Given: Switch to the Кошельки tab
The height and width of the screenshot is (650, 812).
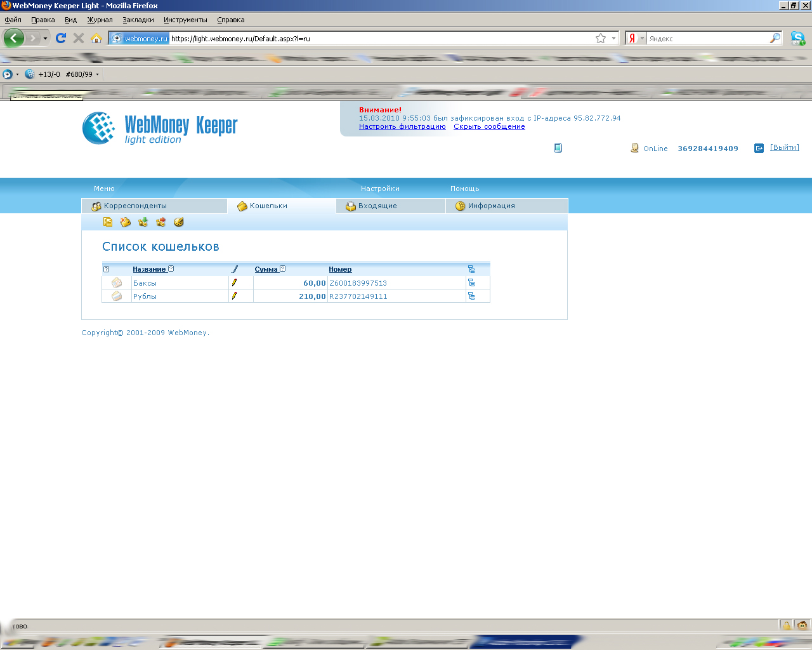Looking at the screenshot, I should pyautogui.click(x=281, y=206).
